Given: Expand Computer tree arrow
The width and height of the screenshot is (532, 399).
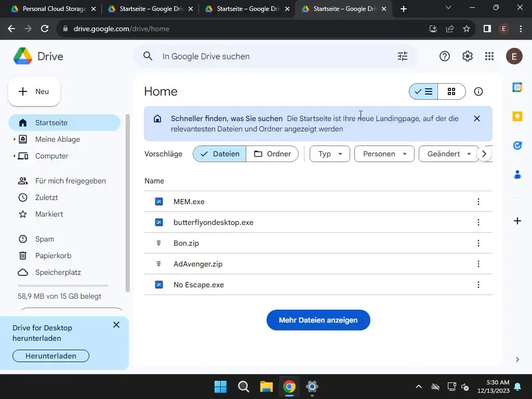Looking at the screenshot, I should click(14, 156).
